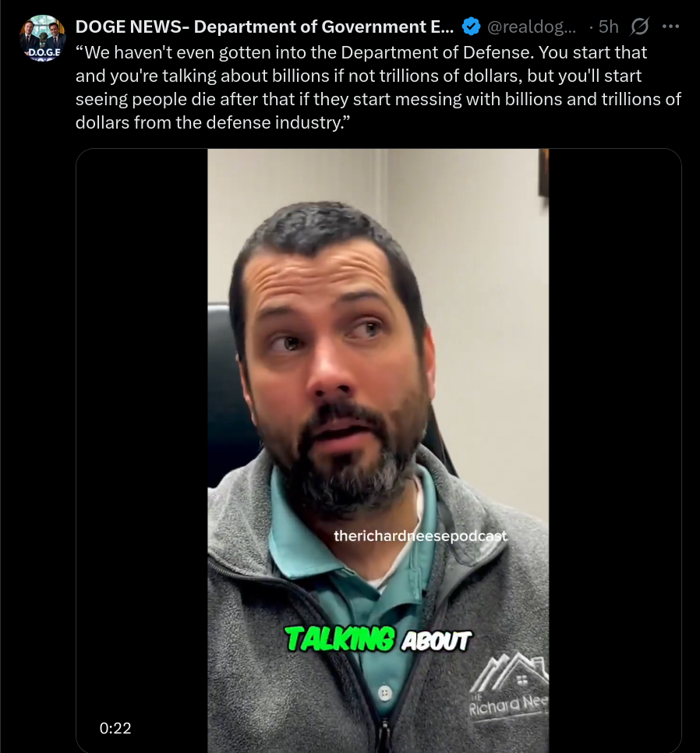Click the Richard Nee house logo
700x753 pixels.
coord(509,684)
